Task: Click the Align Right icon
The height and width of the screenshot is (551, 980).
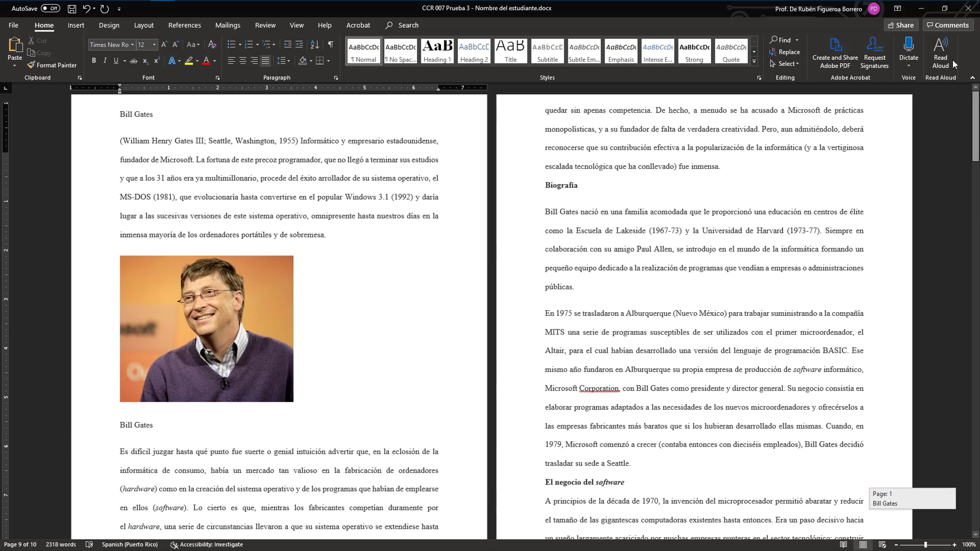Action: [254, 61]
